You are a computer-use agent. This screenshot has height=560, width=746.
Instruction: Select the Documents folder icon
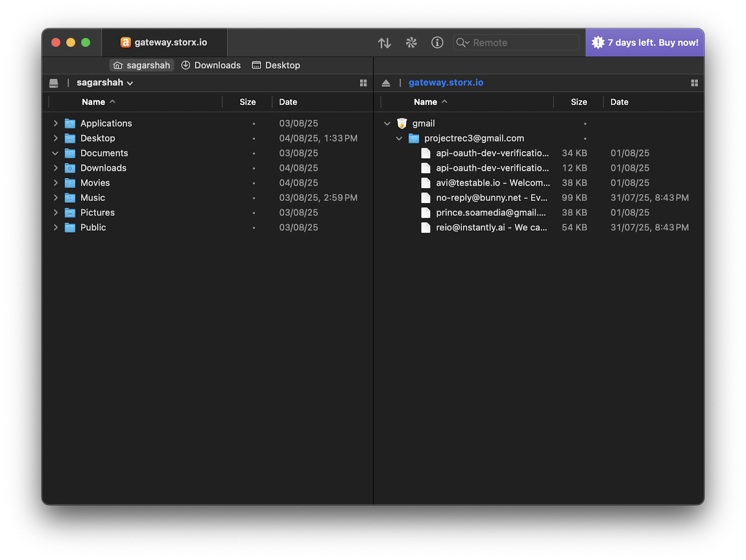coord(70,153)
